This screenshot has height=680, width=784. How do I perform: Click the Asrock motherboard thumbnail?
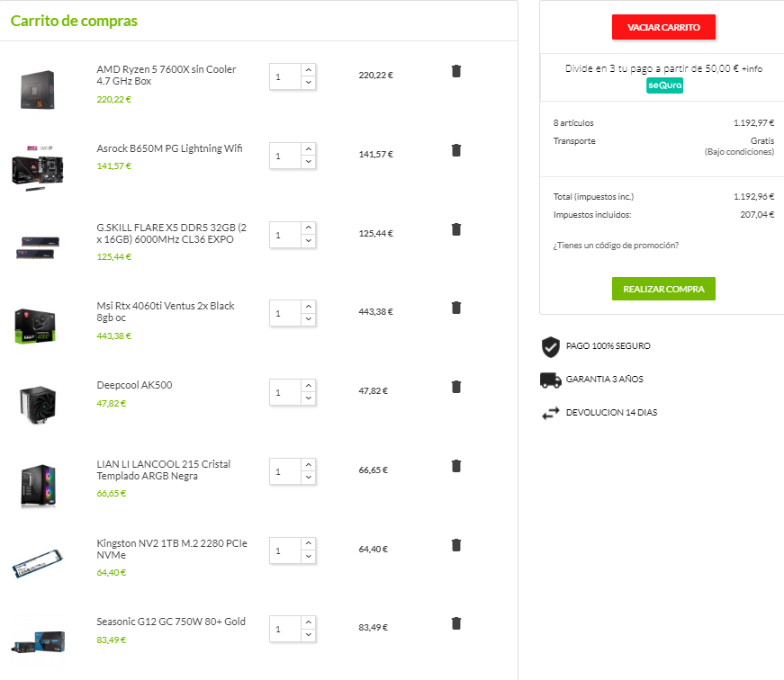tap(38, 168)
